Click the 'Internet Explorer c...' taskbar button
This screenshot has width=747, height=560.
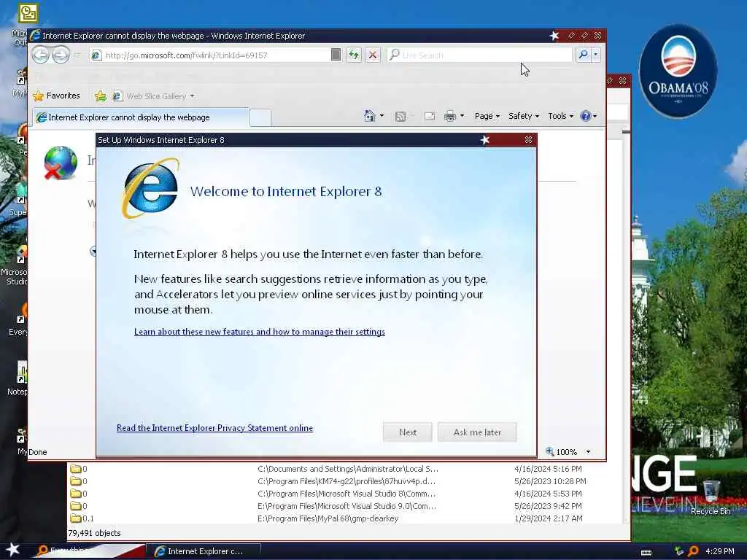pos(205,551)
